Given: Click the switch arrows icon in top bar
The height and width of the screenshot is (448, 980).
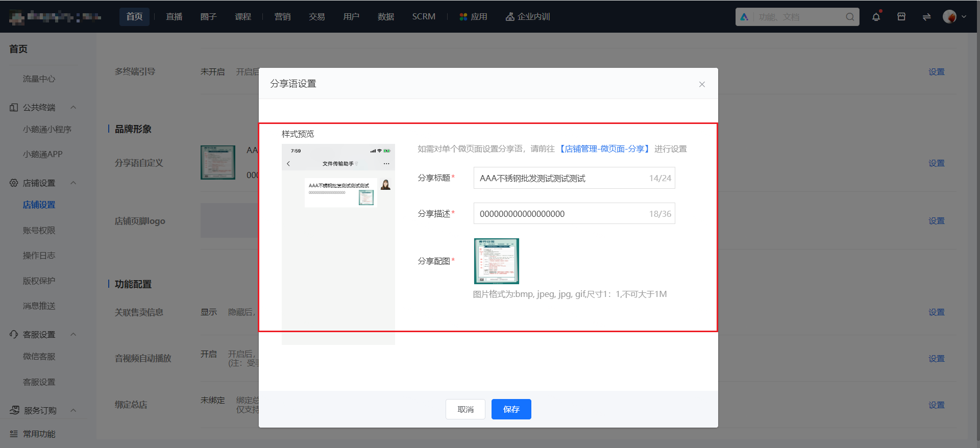Looking at the screenshot, I should [x=926, y=17].
